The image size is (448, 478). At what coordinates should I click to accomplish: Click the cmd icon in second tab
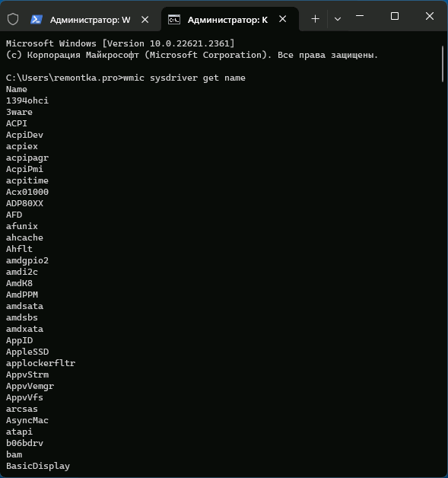click(174, 20)
